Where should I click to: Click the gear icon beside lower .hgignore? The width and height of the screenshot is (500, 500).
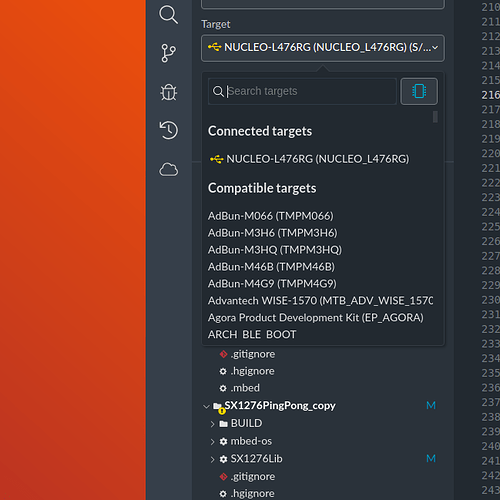[223, 494]
